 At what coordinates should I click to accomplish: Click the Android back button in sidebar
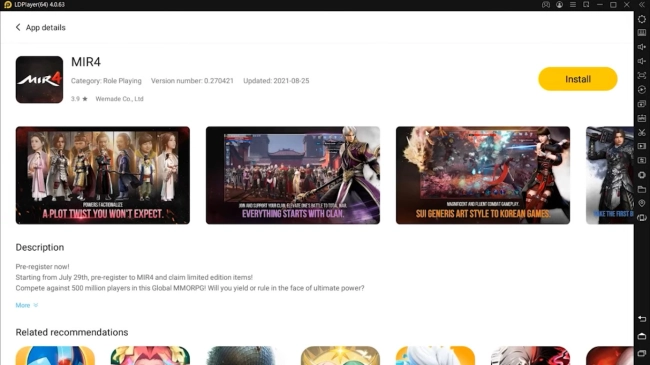click(x=642, y=319)
